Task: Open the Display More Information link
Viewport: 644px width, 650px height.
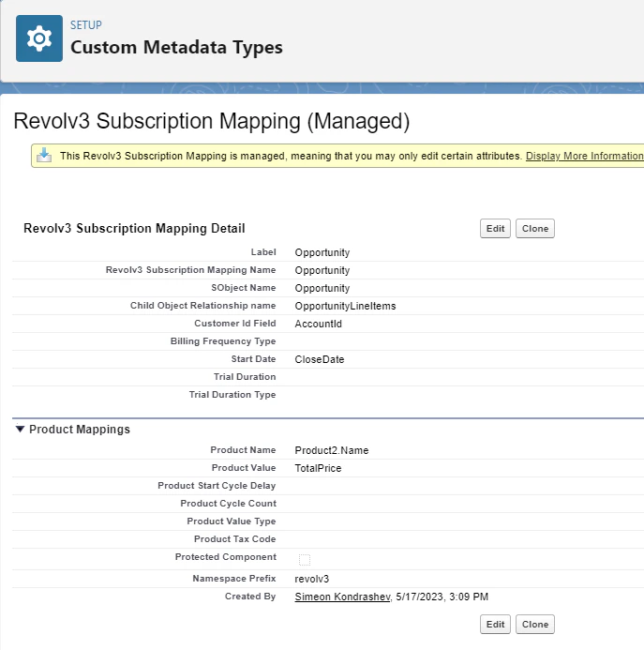Action: pos(584,156)
